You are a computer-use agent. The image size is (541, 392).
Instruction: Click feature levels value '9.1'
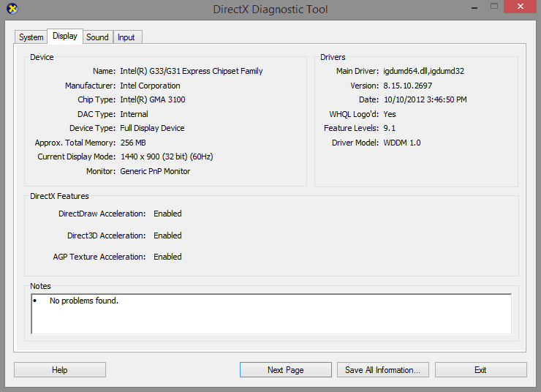click(x=389, y=129)
